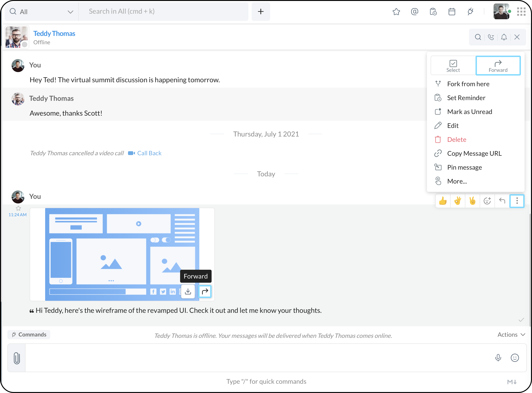Click the microphone voice message icon
The width and height of the screenshot is (532, 393).
tap(498, 358)
